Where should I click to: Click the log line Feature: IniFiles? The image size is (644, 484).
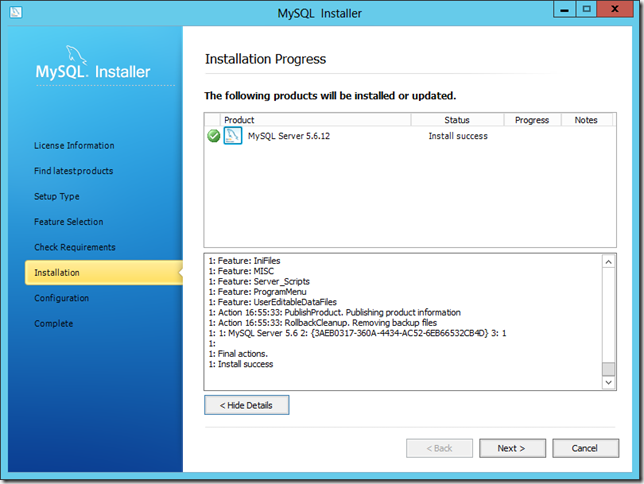[244, 261]
